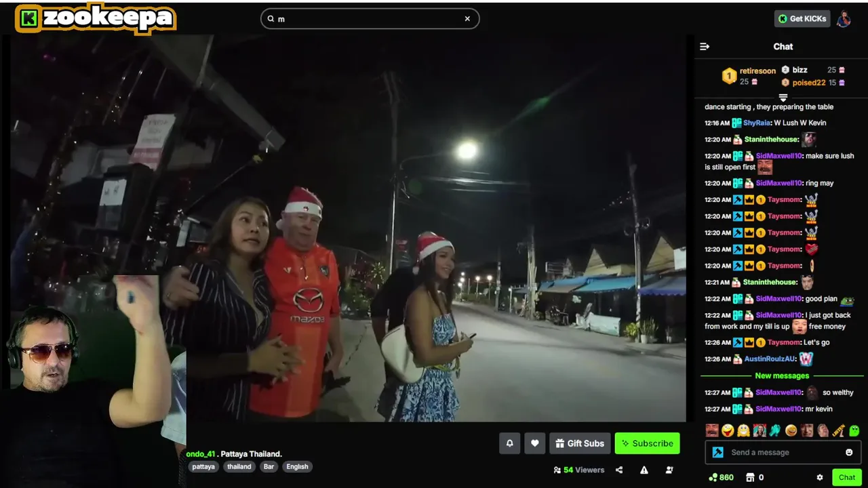Click Get KICKs button

point(802,18)
